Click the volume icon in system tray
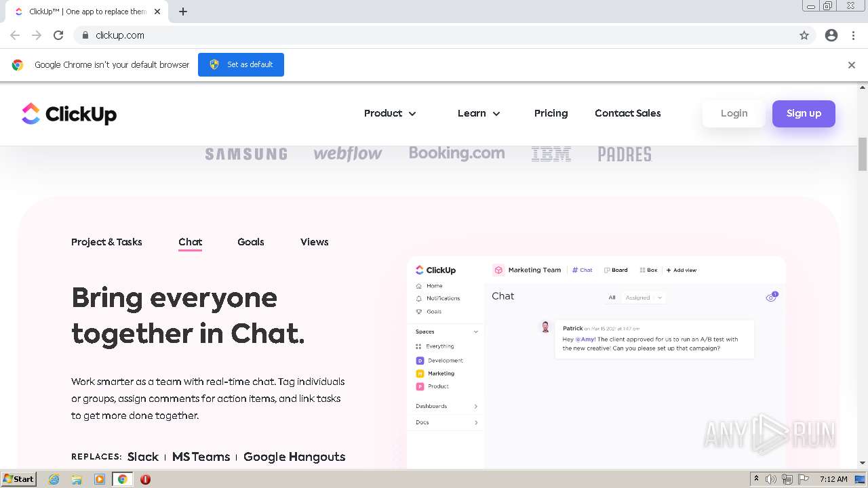This screenshot has width=868, height=488. (x=771, y=479)
